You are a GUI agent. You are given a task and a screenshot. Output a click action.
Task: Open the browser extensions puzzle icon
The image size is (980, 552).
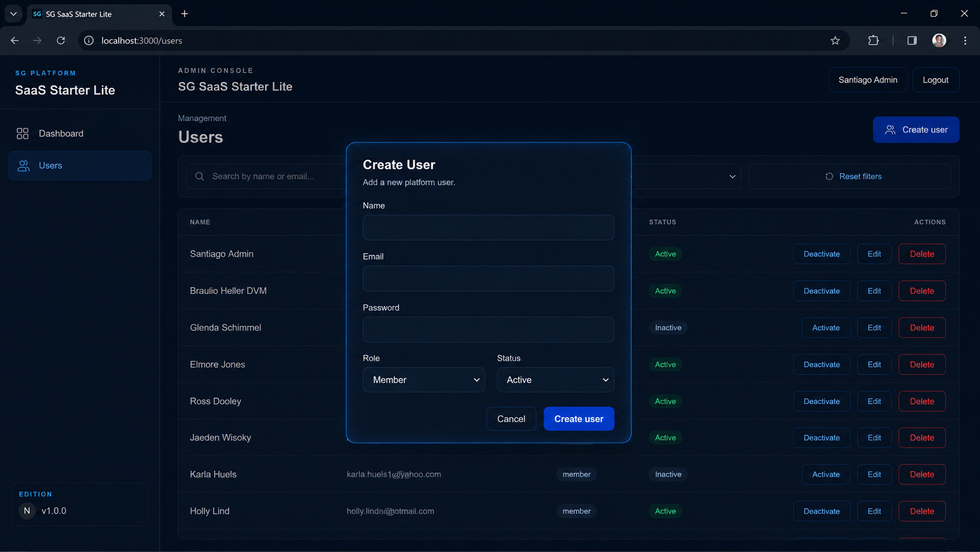point(873,40)
